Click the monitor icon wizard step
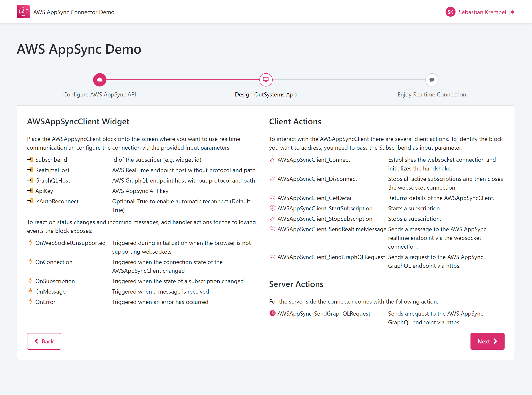The height and width of the screenshot is (395, 532). pos(266,80)
